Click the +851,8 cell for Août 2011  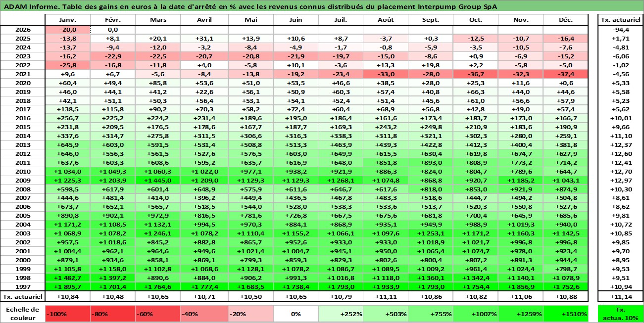click(385, 163)
